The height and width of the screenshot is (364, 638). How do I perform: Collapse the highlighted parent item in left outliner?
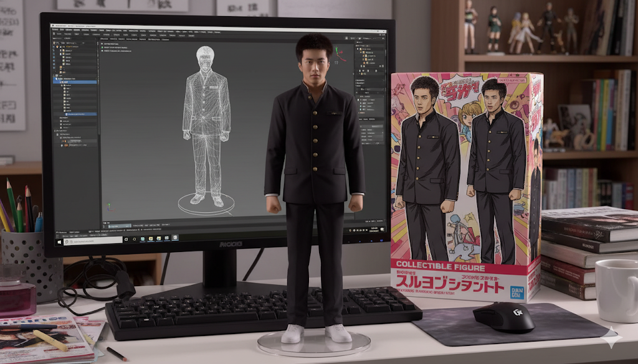57,79
